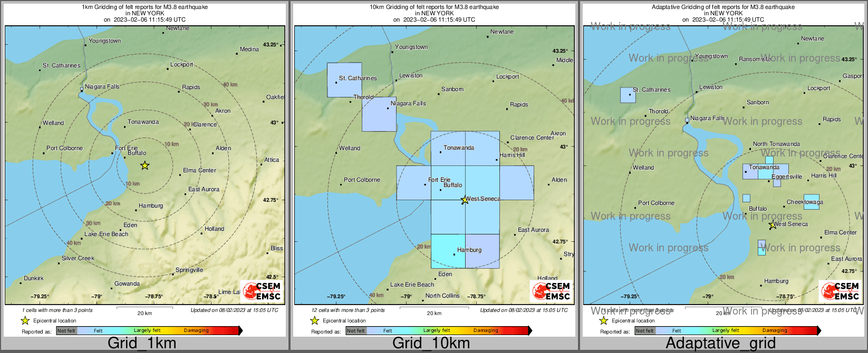Image resolution: width=868 pixels, height=353 pixels.
Task: Click the 'Gowanda' label on Grid_1km map
Action: click(127, 283)
